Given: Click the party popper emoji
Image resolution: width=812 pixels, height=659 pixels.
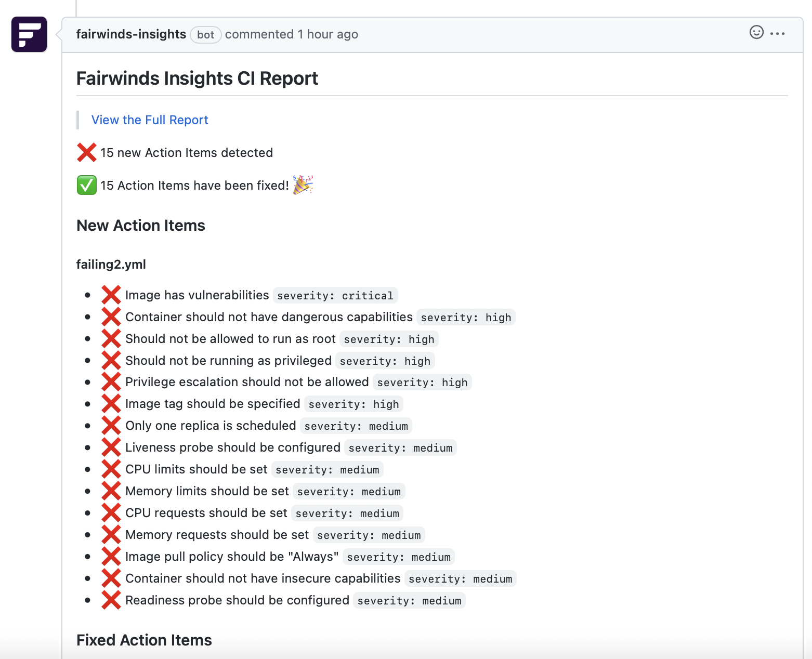Looking at the screenshot, I should click(x=303, y=185).
